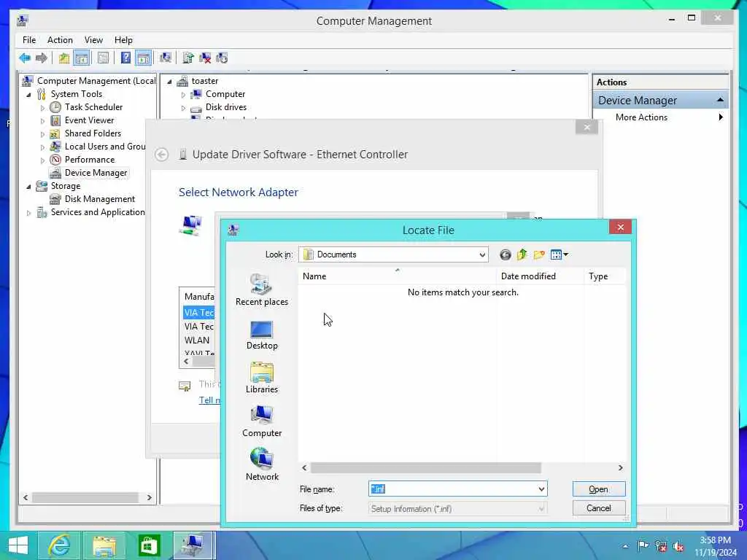Go back to last folder in Locate File

506,254
